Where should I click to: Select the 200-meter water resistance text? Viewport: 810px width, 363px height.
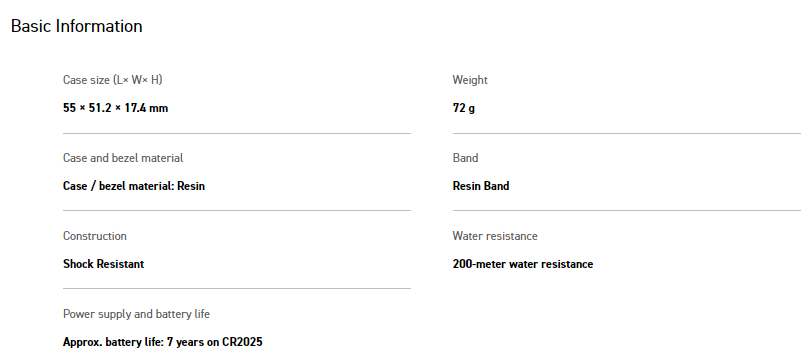tap(523, 264)
